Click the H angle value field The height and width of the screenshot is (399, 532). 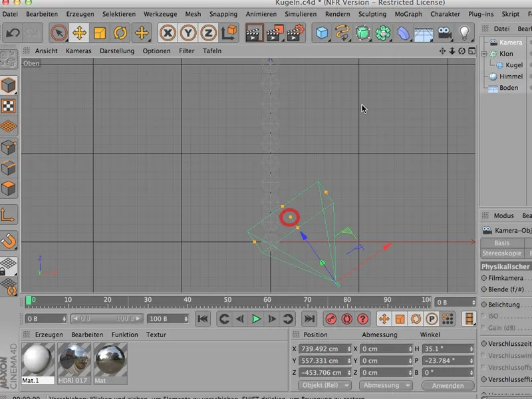click(448, 348)
